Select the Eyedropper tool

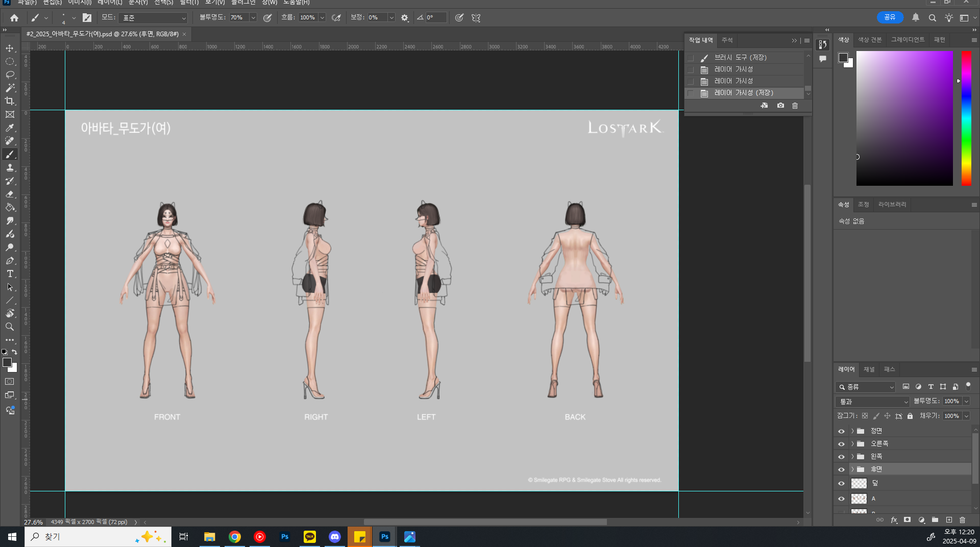pyautogui.click(x=10, y=128)
